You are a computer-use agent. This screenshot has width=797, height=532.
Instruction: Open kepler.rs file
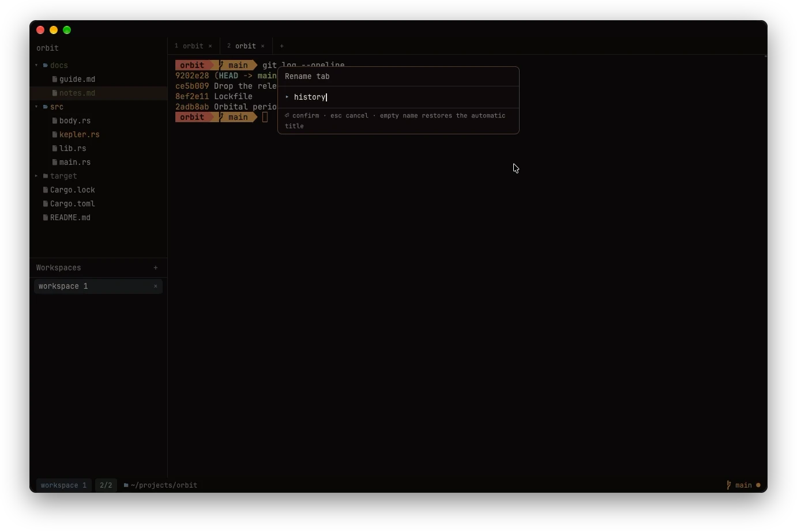99,134
